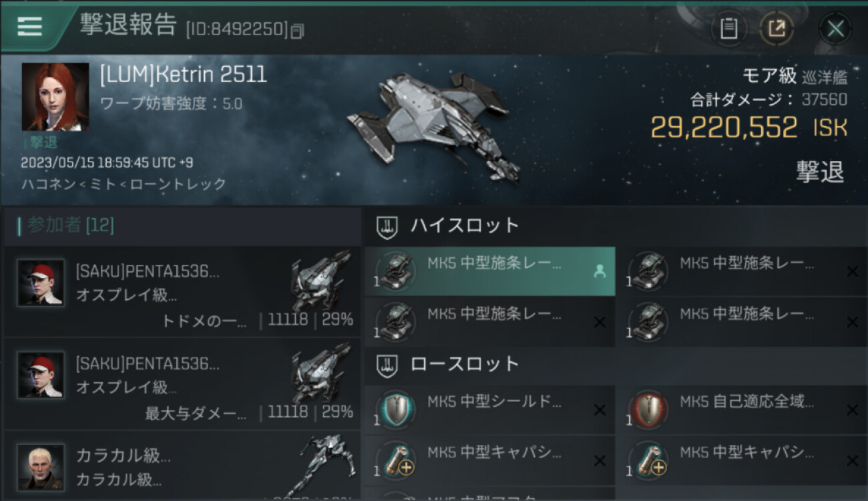
Task: Click the low slot section shield icon
Action: [388, 365]
